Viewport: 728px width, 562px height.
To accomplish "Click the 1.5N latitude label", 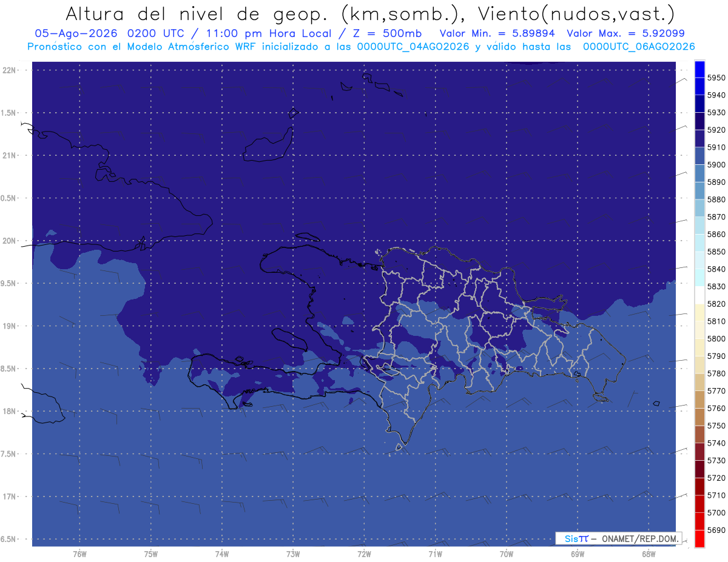I will point(9,113).
